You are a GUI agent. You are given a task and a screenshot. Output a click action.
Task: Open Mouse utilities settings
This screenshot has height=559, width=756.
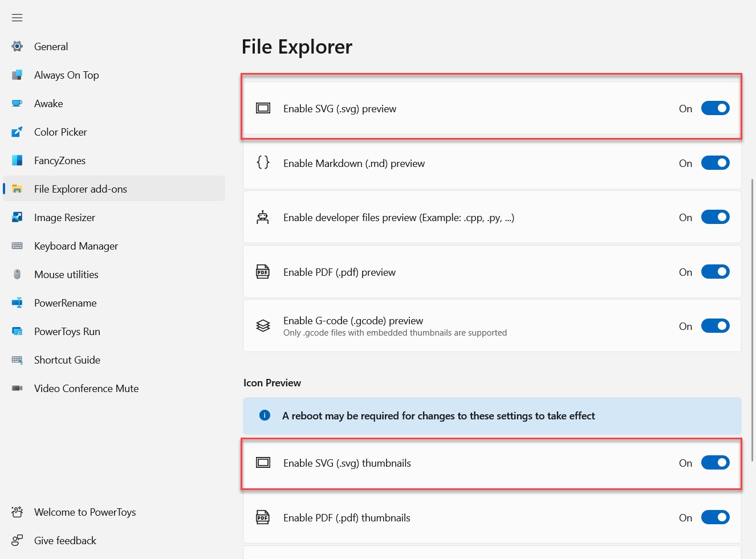click(x=114, y=274)
